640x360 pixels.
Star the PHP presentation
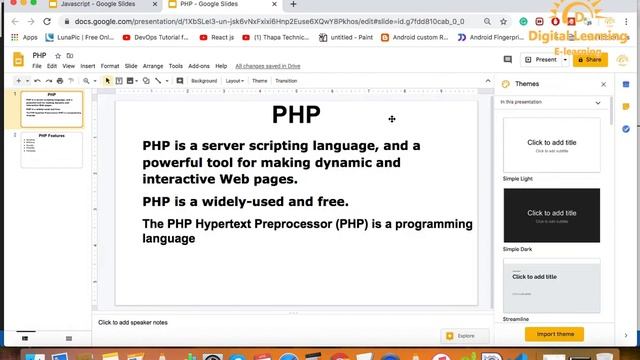click(x=58, y=56)
